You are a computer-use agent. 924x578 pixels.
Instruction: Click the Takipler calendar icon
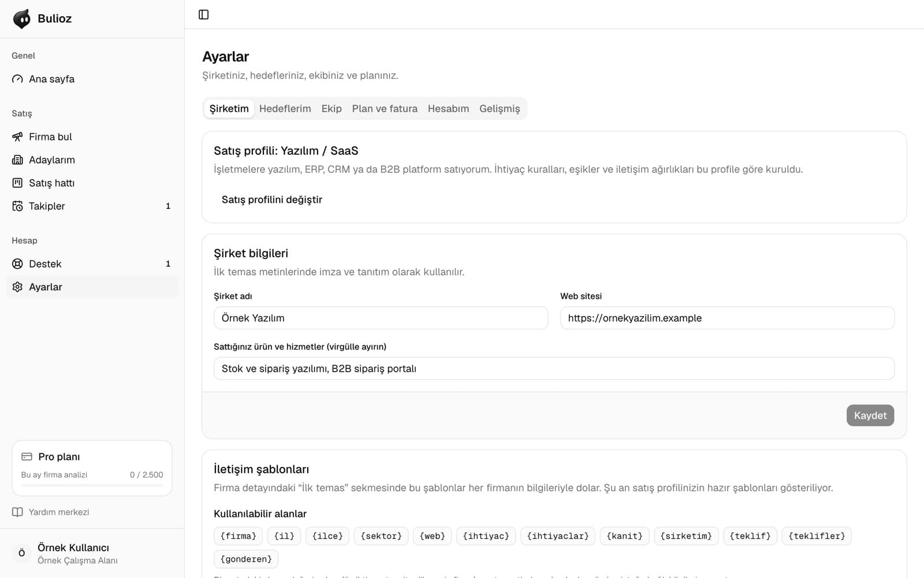[17, 206]
